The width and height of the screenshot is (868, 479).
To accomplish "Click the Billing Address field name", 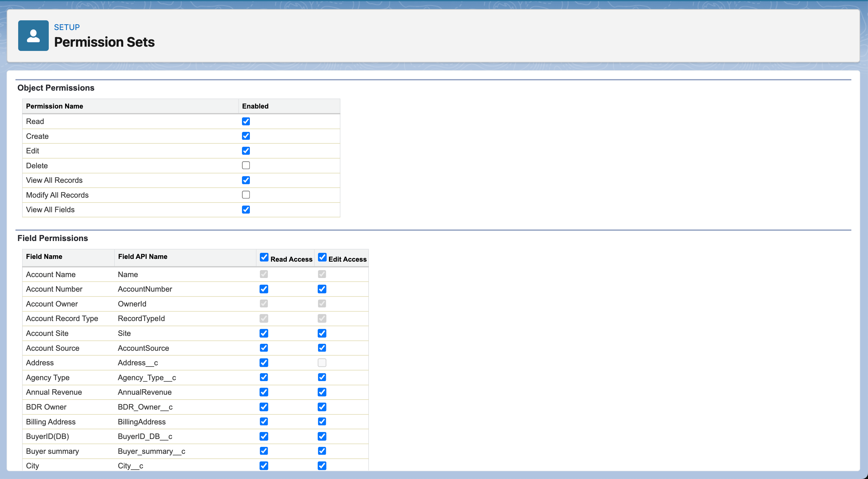I will click(x=51, y=422).
